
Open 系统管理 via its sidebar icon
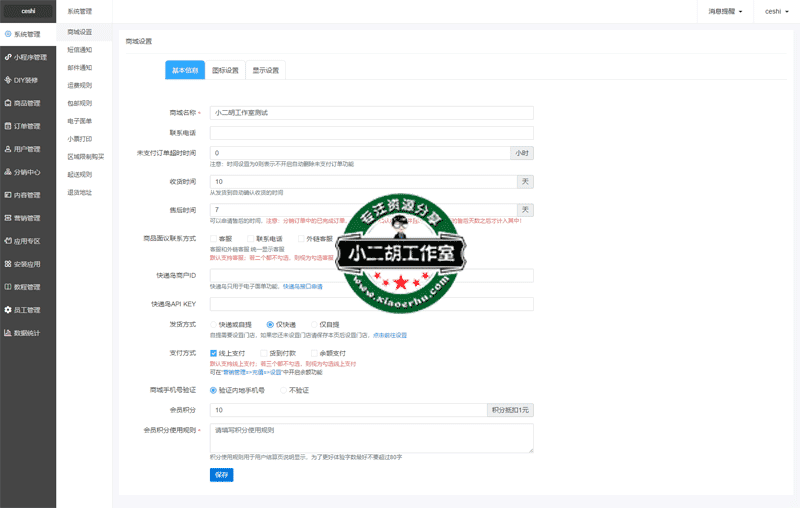click(8, 34)
